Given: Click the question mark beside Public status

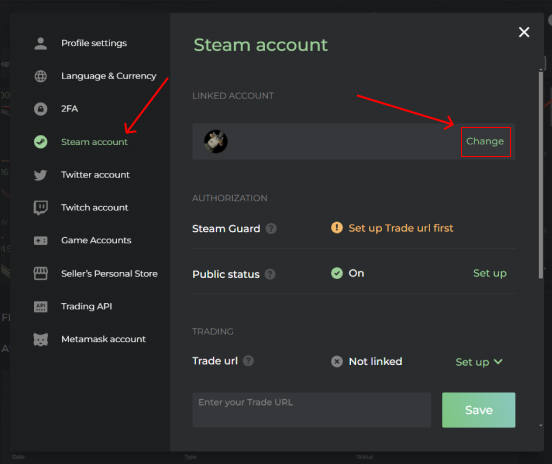Looking at the screenshot, I should pos(270,274).
